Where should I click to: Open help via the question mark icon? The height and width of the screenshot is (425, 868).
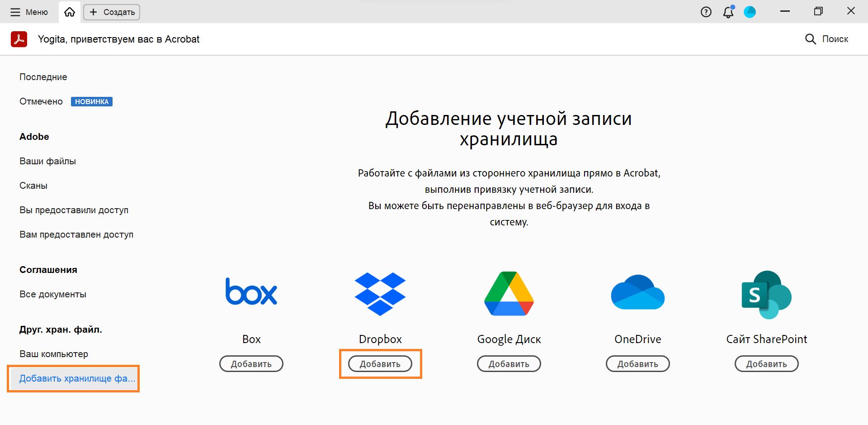pyautogui.click(x=706, y=12)
